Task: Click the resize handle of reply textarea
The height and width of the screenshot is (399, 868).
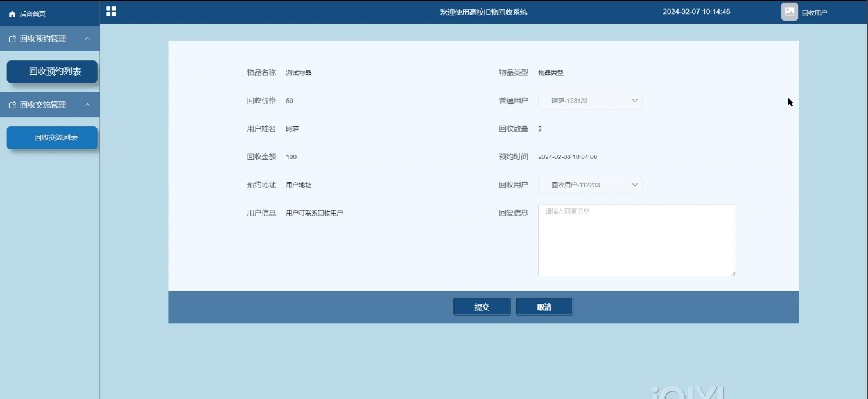Action: tap(733, 273)
